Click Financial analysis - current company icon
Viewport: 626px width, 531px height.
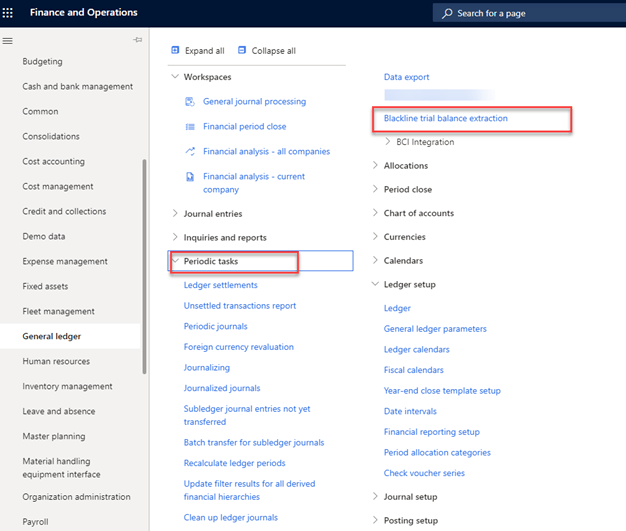(x=190, y=177)
